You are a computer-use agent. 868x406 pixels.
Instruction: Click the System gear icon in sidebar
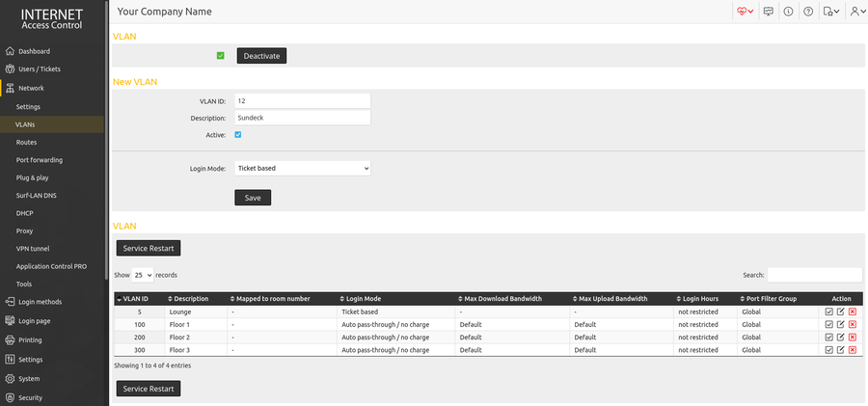10,379
